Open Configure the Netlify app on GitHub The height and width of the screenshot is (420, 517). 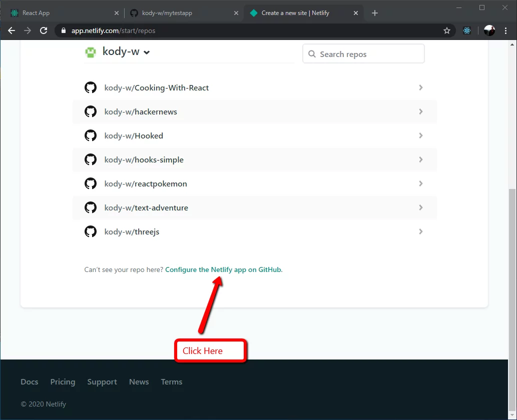224,269
